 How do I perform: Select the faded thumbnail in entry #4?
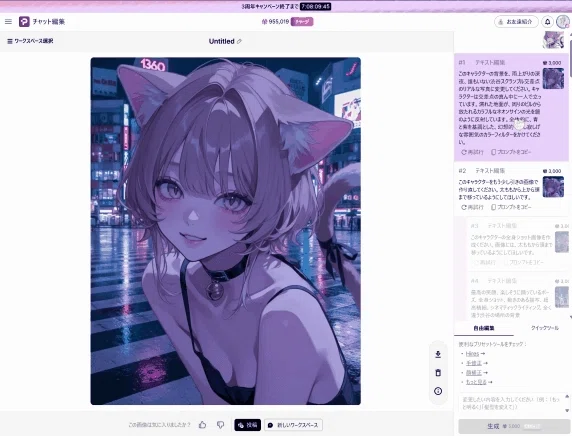(x=562, y=297)
